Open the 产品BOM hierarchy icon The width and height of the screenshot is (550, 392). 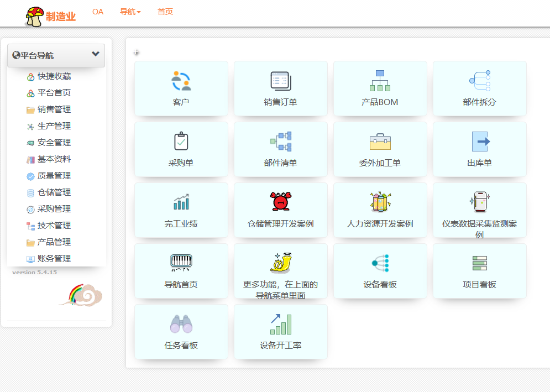(380, 81)
